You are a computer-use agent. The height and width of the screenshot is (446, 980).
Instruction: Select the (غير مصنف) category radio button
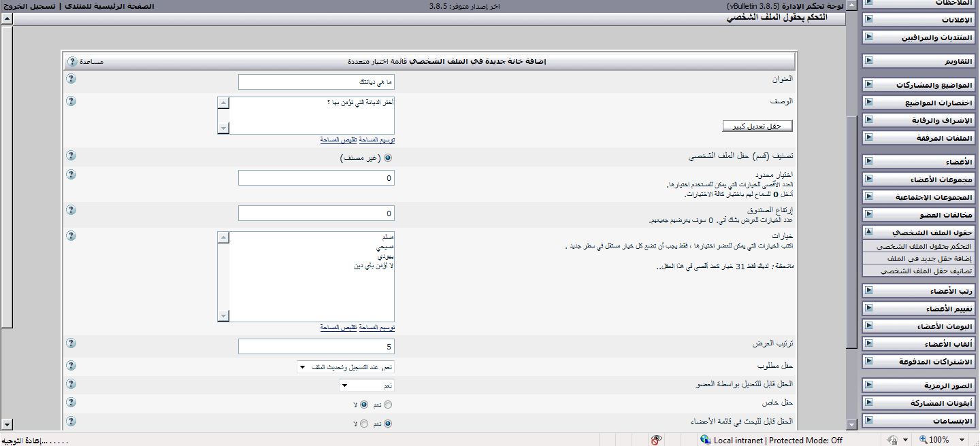[389, 158]
